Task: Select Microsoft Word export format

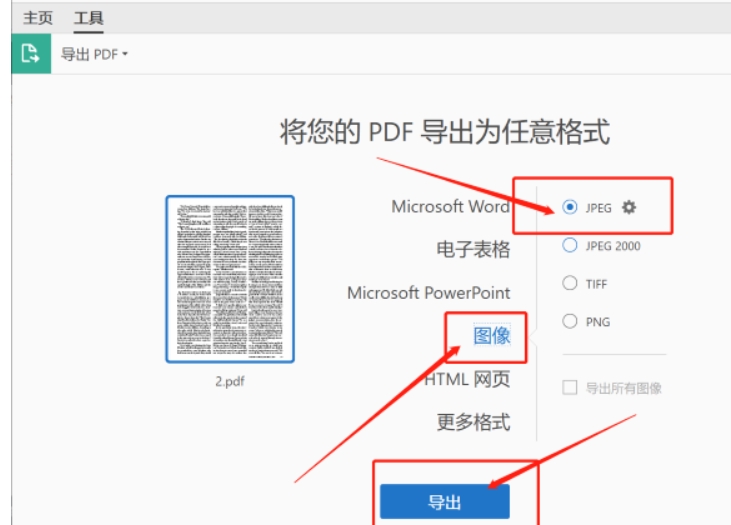Action: pyautogui.click(x=450, y=206)
